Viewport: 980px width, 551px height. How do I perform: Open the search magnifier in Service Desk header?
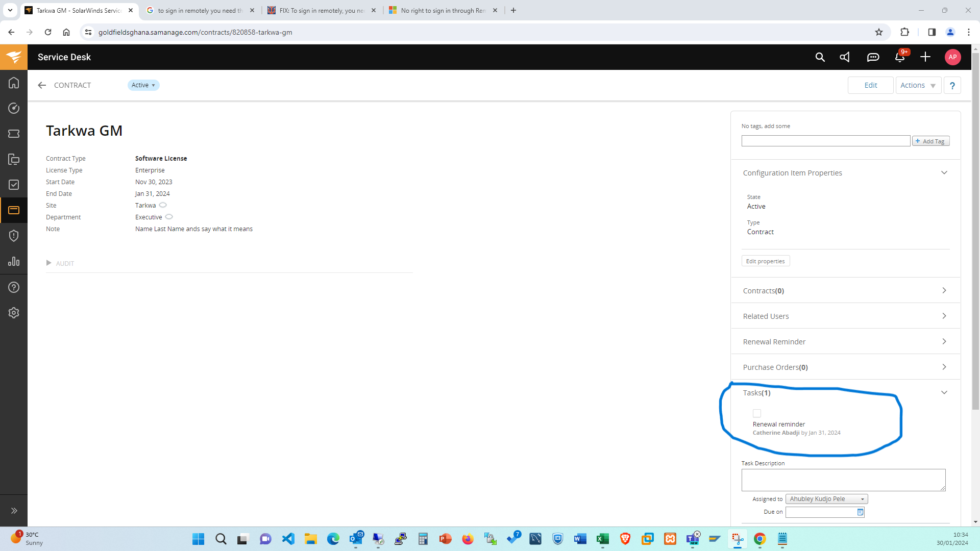click(820, 57)
